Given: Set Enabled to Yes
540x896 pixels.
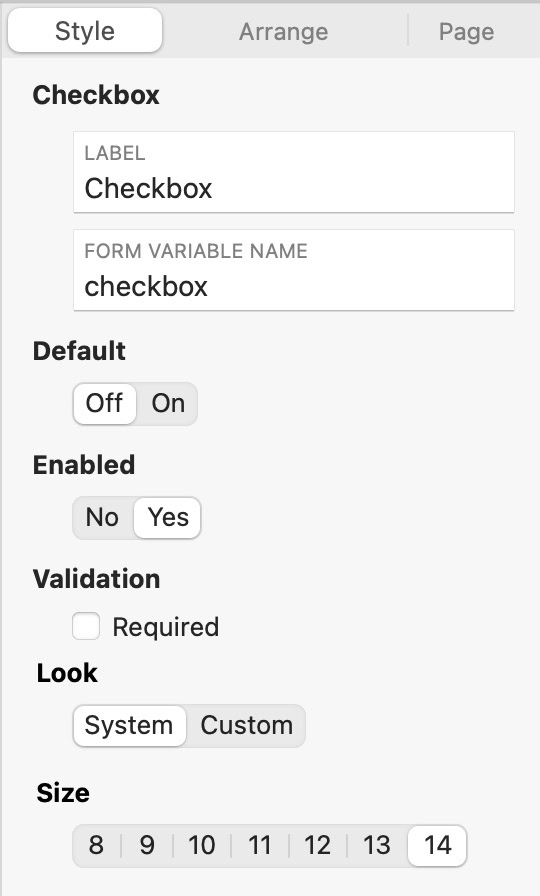Looking at the screenshot, I should tap(167, 517).
